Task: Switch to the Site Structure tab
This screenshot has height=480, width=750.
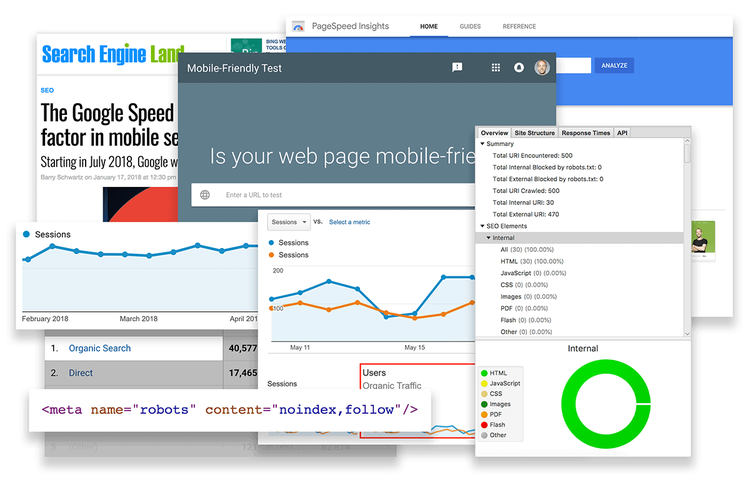Action: [534, 133]
